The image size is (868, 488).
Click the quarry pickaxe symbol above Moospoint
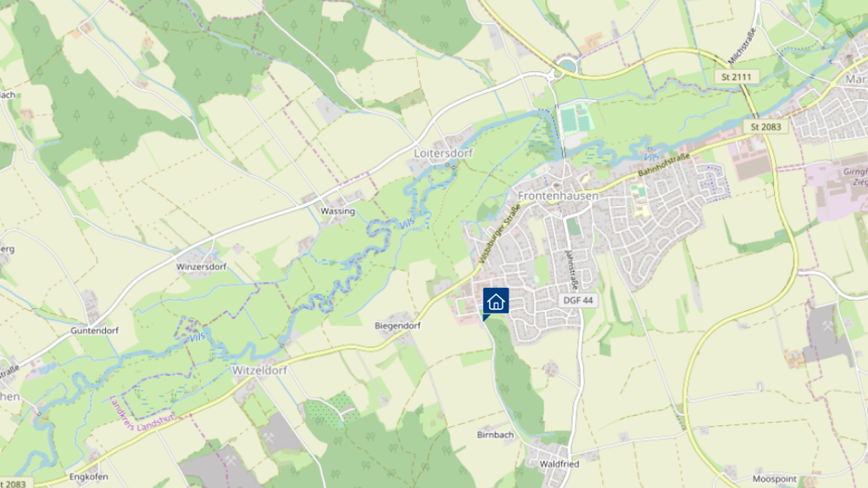coord(828,326)
